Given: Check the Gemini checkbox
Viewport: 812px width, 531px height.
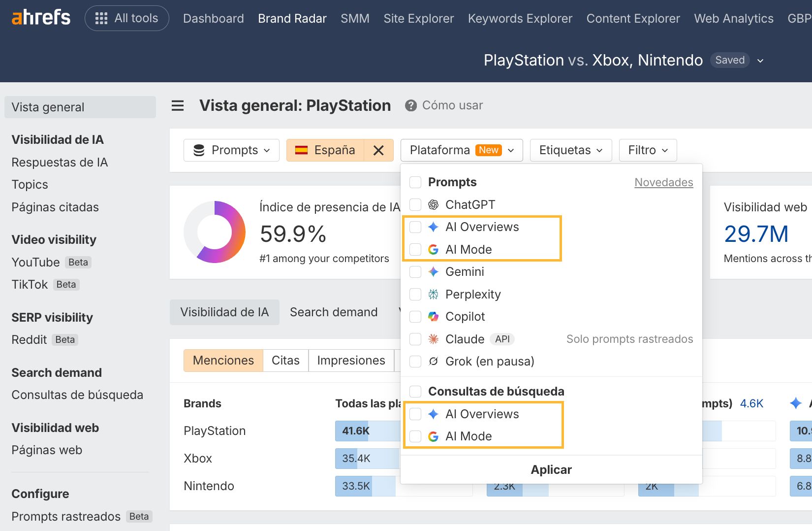Looking at the screenshot, I should (x=415, y=272).
